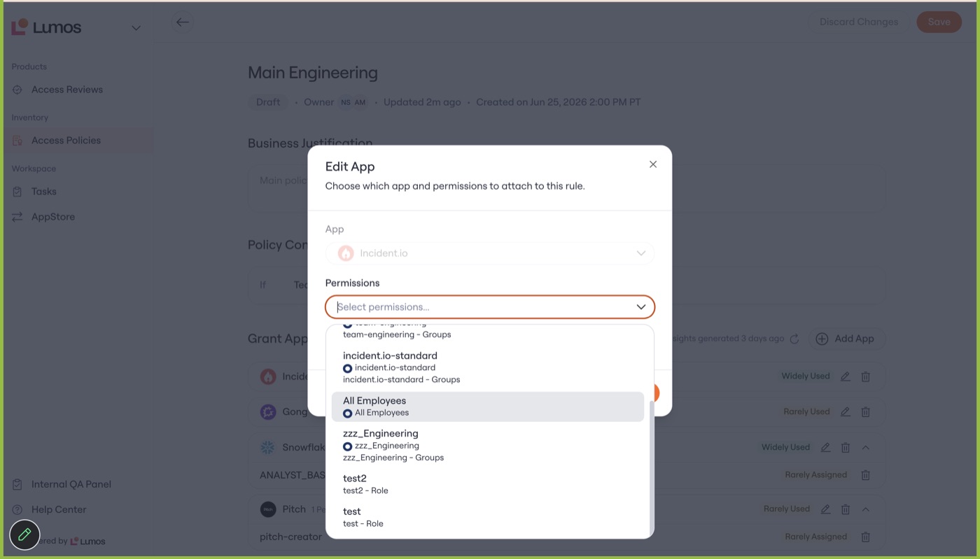
Task: Open Internal QA Panel
Action: (x=71, y=484)
